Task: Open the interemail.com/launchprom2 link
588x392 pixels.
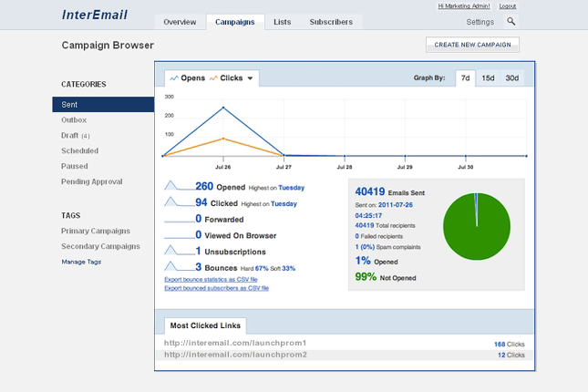Action: coord(235,355)
